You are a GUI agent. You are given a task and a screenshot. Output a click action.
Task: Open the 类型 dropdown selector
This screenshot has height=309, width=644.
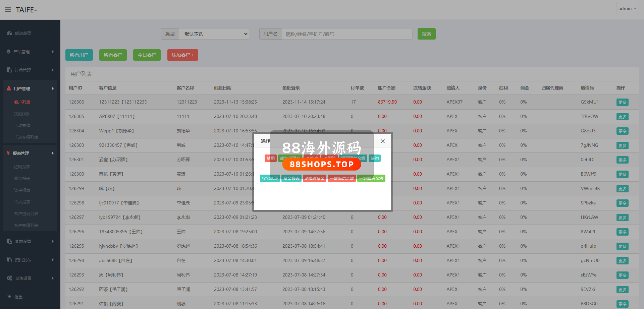click(214, 34)
